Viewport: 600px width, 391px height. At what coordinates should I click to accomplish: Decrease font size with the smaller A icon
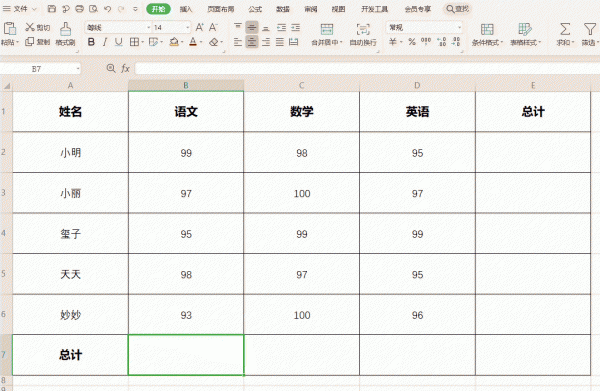coord(213,27)
